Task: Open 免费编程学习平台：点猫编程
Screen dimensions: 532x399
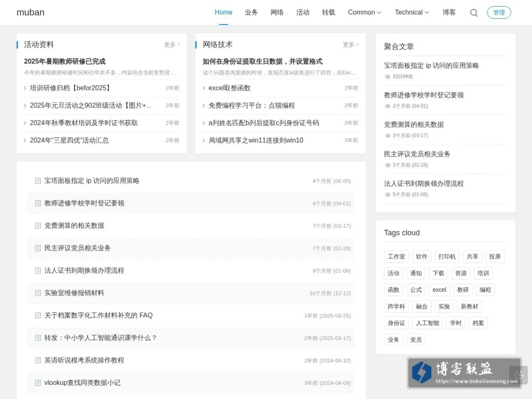Action: (x=252, y=106)
